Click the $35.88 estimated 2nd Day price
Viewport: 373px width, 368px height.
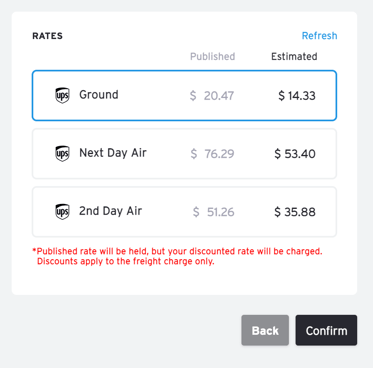pyautogui.click(x=295, y=212)
